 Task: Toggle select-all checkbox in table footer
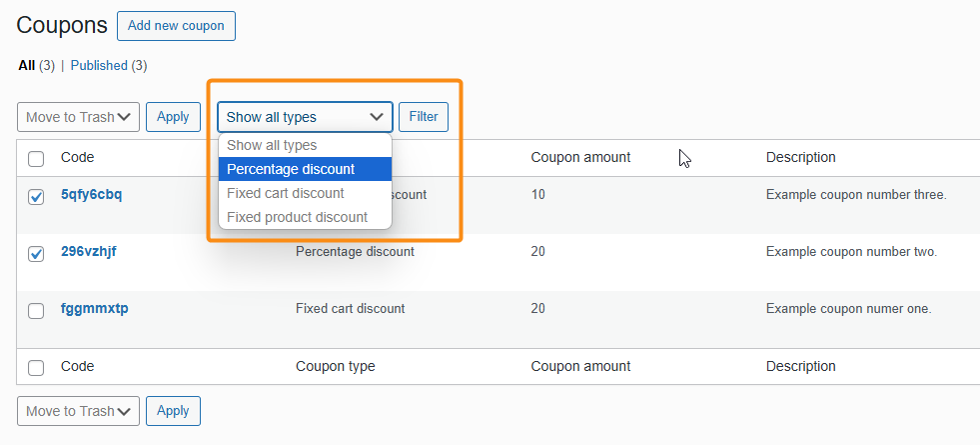[x=36, y=367]
